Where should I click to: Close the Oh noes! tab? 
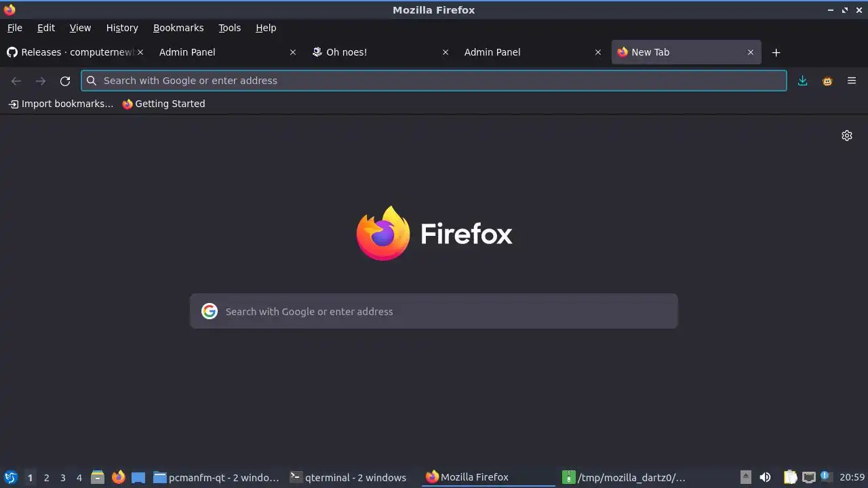coord(446,52)
